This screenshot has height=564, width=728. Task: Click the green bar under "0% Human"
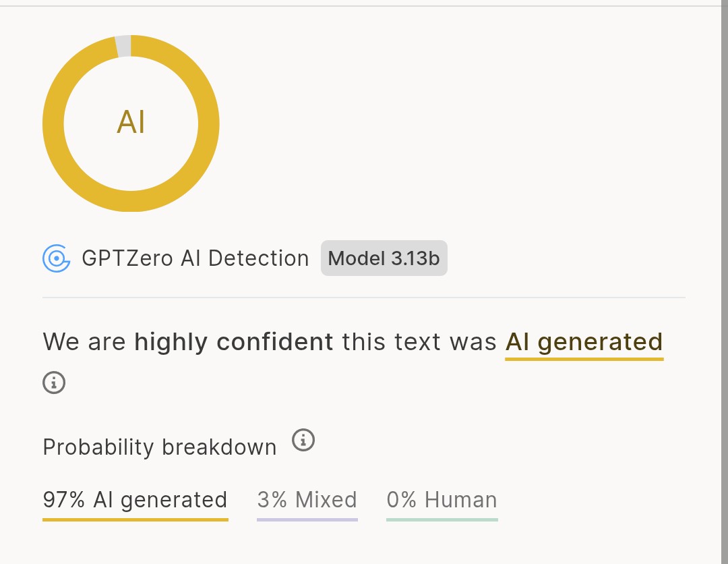442,519
